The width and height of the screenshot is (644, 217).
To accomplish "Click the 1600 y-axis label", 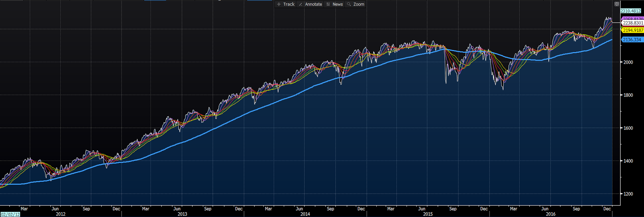I will 628,128.
